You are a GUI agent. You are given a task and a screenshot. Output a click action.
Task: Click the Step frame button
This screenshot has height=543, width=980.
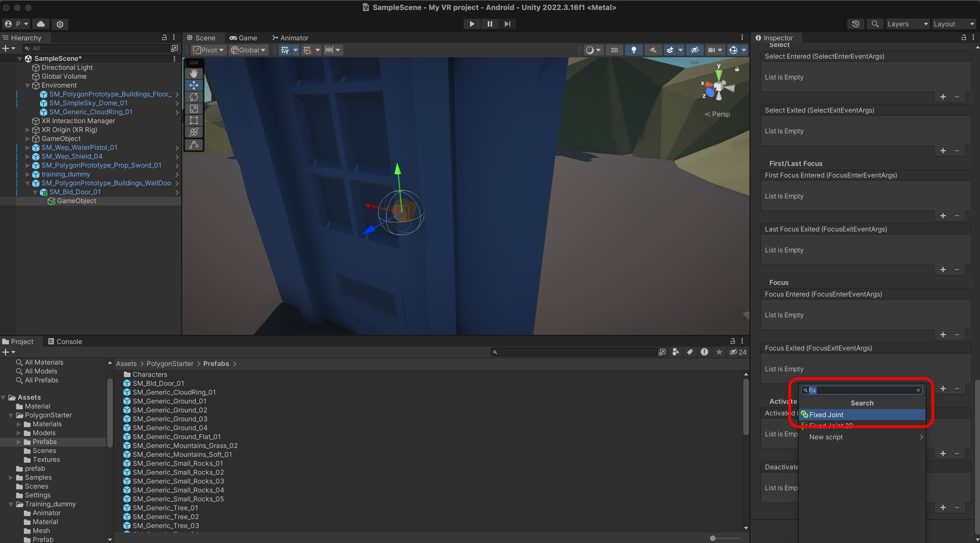(507, 24)
